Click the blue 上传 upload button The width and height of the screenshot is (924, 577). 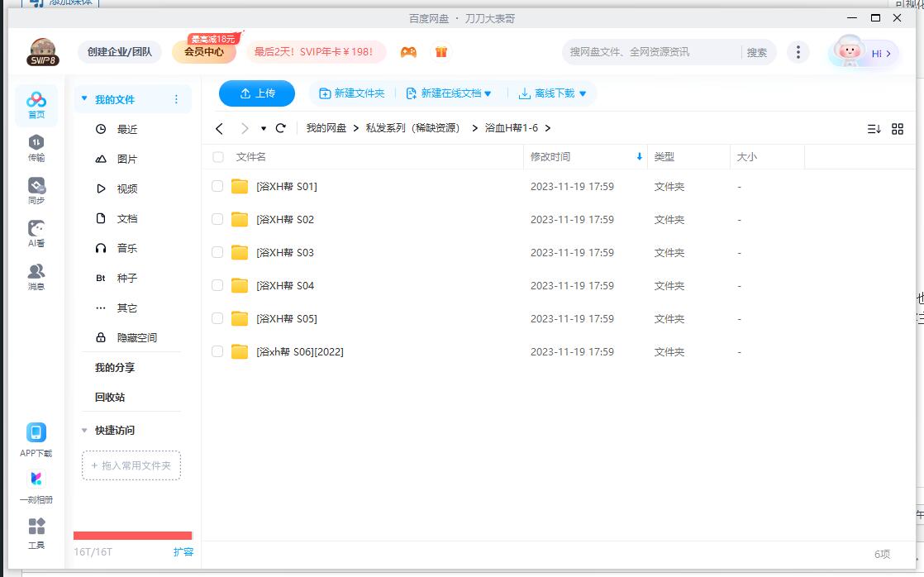(257, 93)
